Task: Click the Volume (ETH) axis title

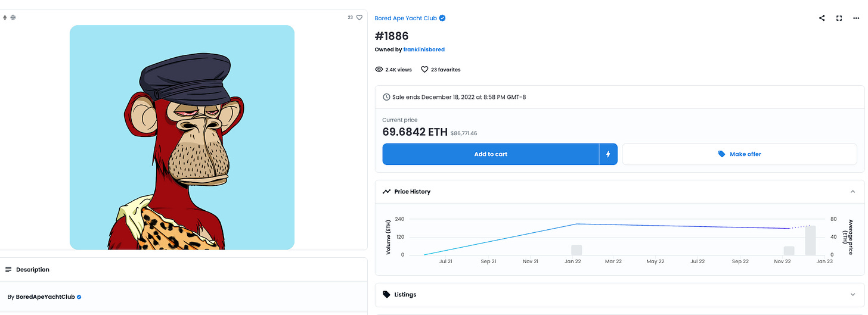Action: (x=389, y=238)
